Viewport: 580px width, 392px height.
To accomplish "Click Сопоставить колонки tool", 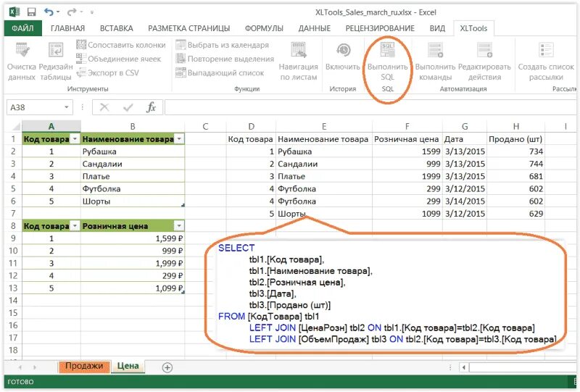I will click(x=121, y=45).
